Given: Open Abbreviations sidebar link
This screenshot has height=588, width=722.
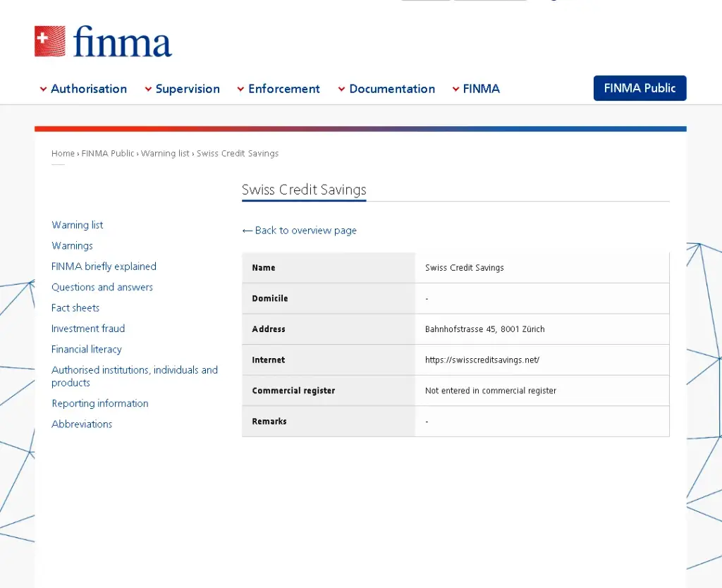Looking at the screenshot, I should click(x=82, y=424).
